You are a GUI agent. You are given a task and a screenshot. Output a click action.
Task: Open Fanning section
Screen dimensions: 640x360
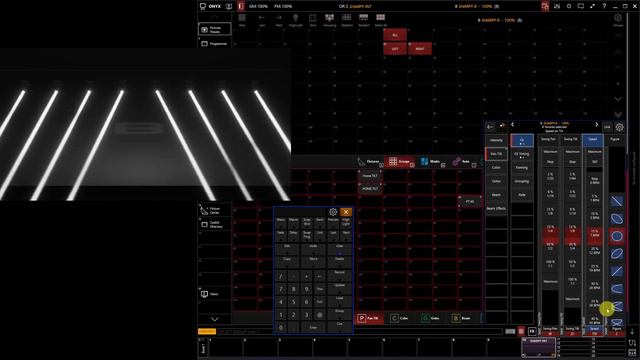click(522, 168)
